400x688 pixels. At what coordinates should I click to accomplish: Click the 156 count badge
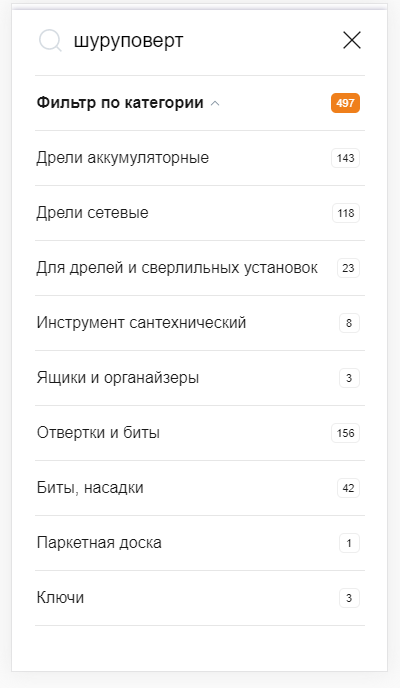[345, 433]
